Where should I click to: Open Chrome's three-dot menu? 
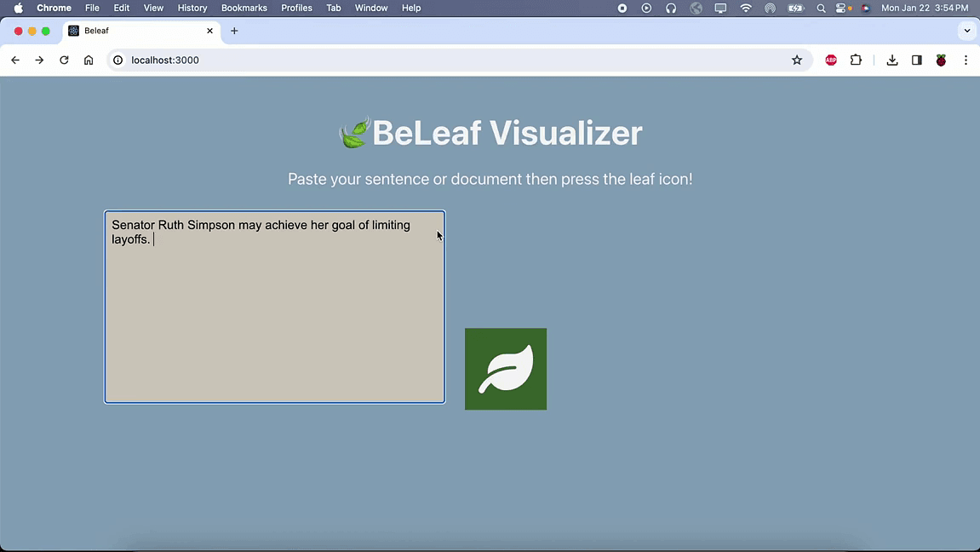coord(966,60)
